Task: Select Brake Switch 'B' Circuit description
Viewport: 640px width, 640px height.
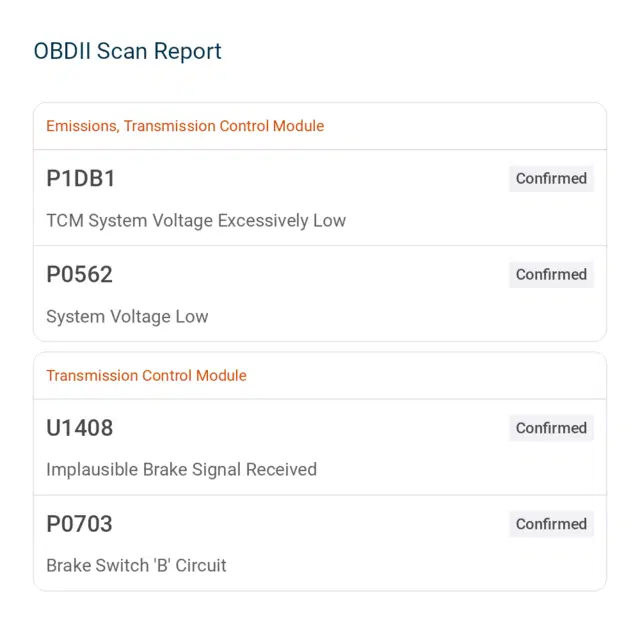Action: point(136,566)
